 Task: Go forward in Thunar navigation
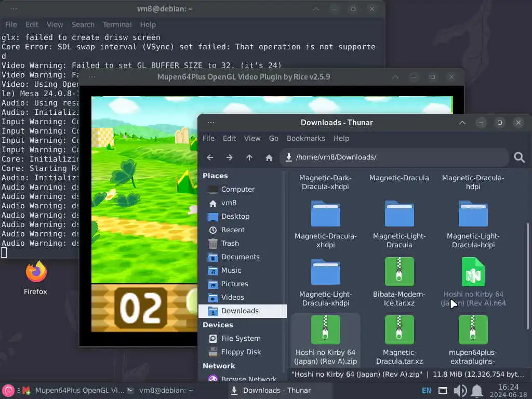pos(229,157)
